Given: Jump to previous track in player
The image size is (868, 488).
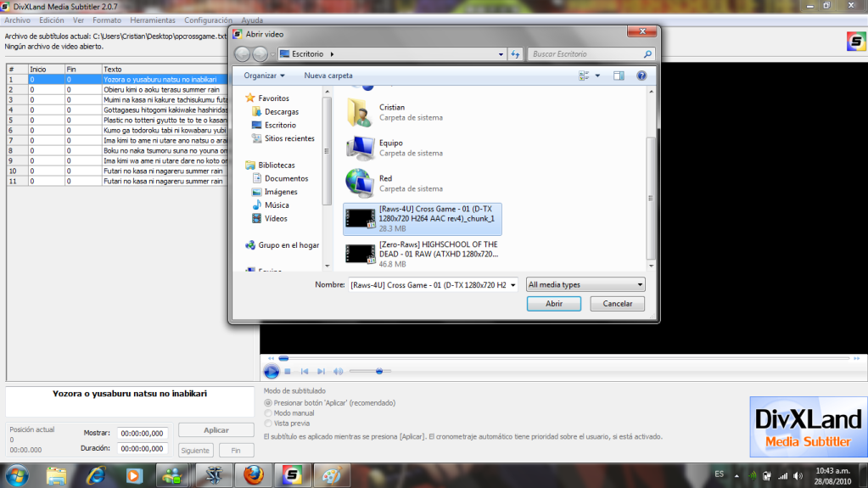Looking at the screenshot, I should point(305,371).
